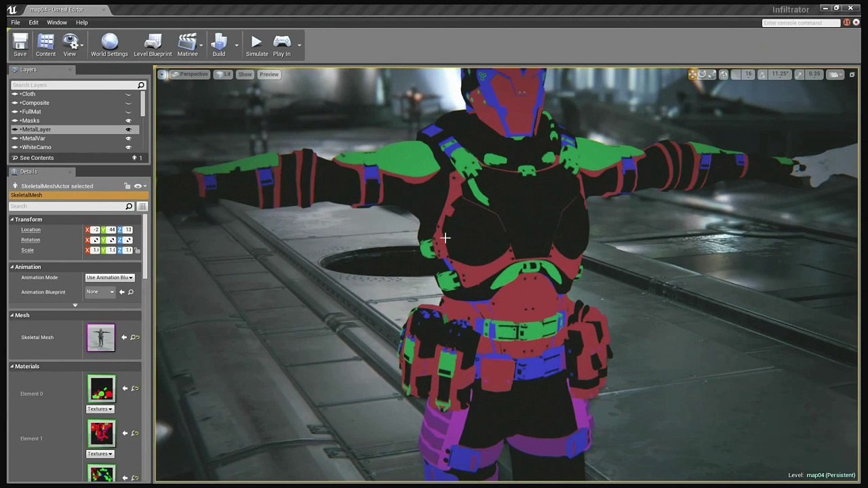868x488 pixels.
Task: Browse to Animation Blueprint in Content Browser
Action: 131,292
